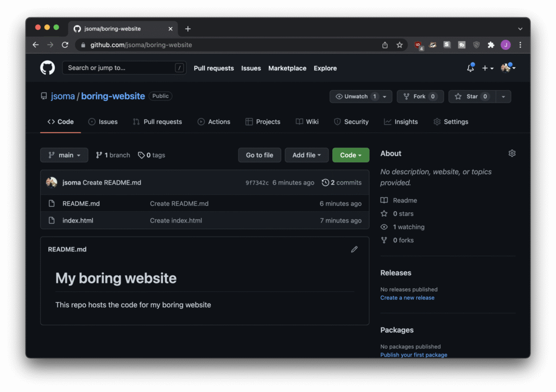Open the Settings tab
Viewport: 556px width, 392px height.
coord(451,122)
